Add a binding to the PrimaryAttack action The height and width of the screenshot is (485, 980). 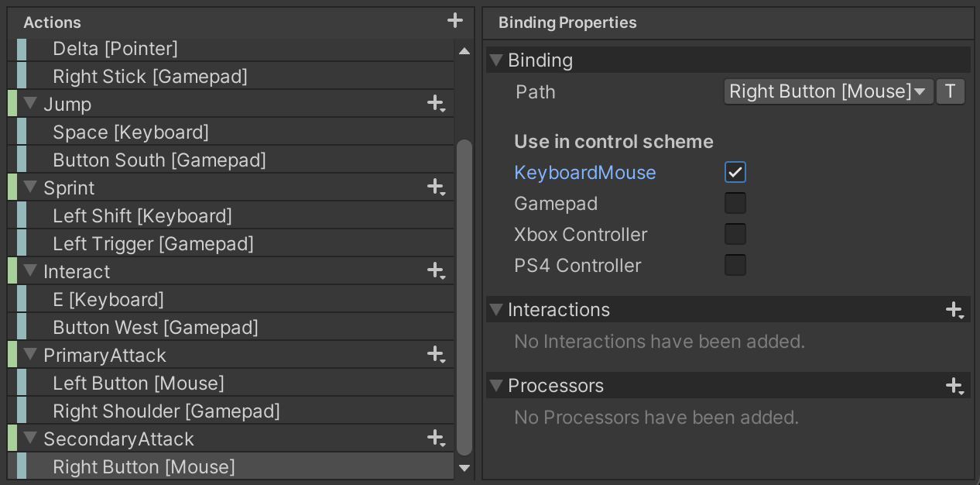[437, 355]
